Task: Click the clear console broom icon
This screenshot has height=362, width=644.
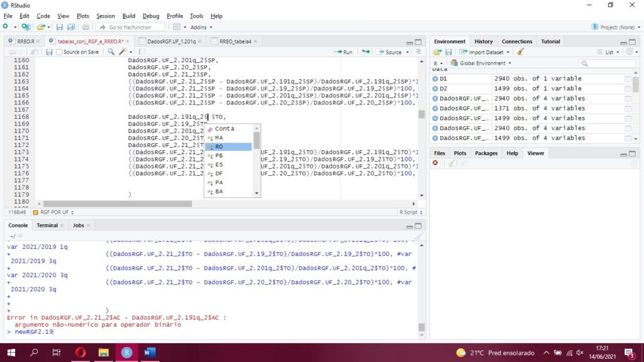Action: coord(418,236)
